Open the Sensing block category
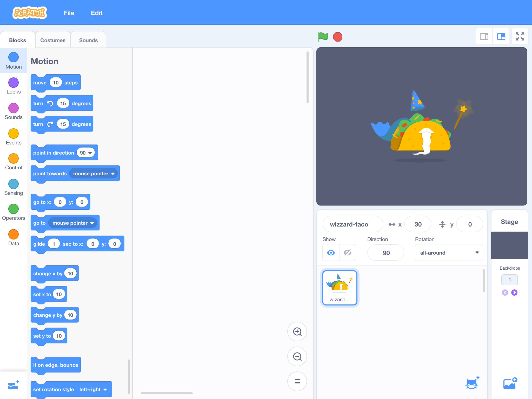 [x=13, y=185]
